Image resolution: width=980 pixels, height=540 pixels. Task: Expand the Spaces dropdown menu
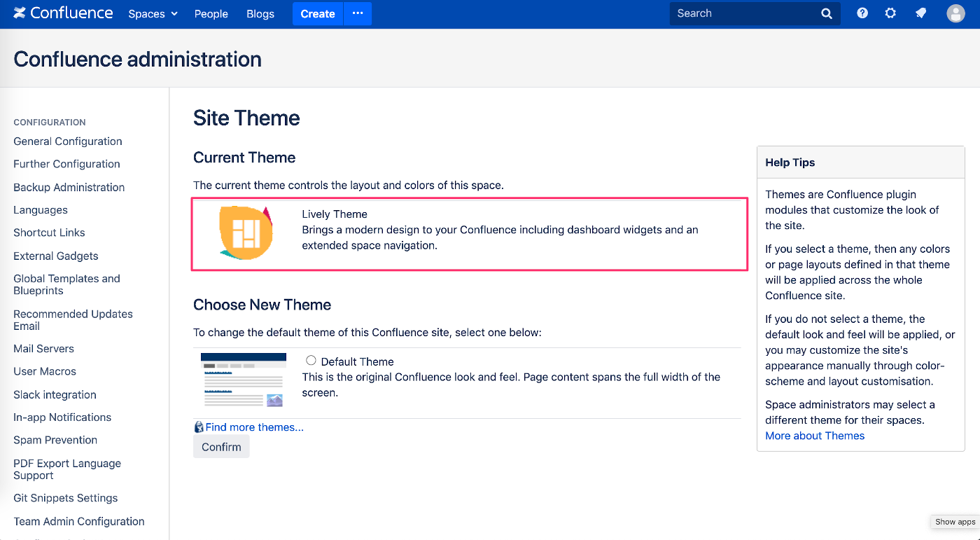pos(153,14)
